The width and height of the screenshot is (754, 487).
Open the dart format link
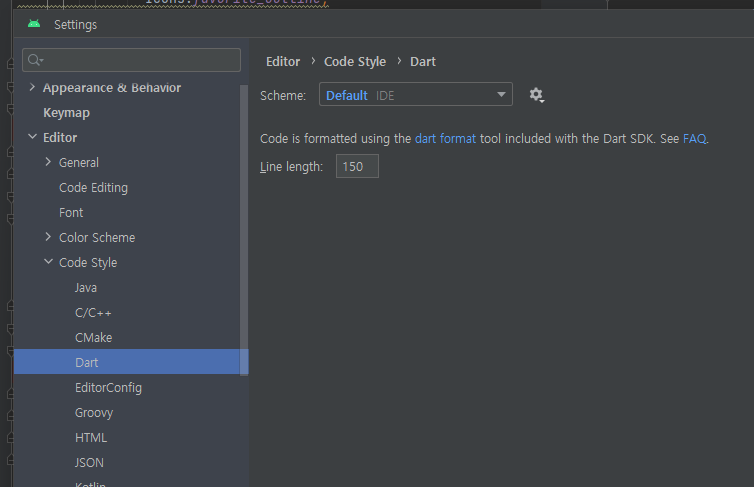point(445,138)
